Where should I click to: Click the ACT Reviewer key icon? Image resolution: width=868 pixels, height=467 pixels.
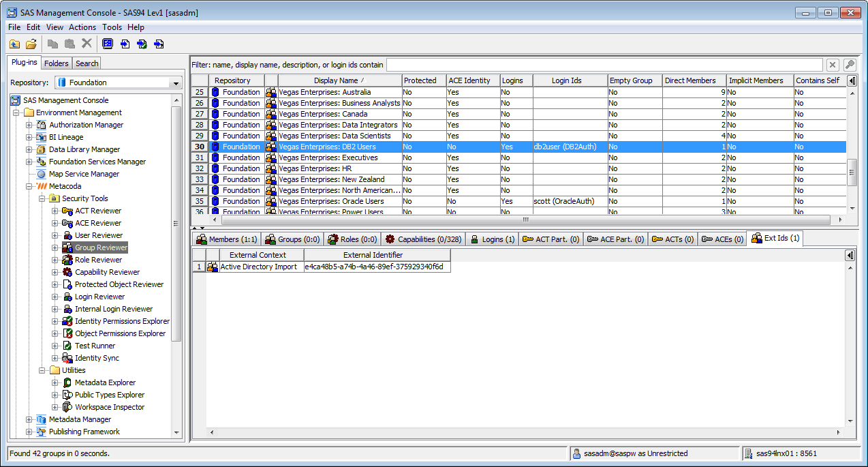[67, 211]
